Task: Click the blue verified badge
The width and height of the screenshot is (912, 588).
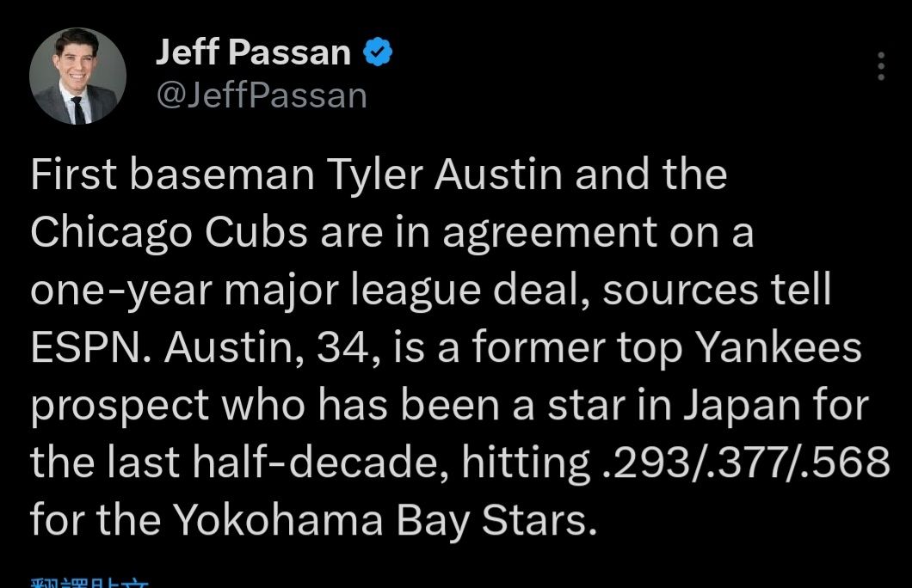Action: 378,54
